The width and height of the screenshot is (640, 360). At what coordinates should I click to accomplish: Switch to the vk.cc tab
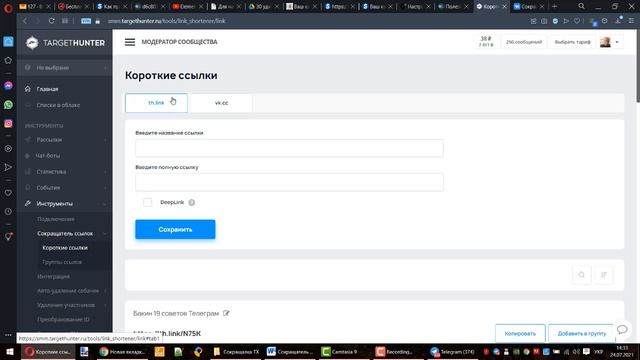pos(222,103)
